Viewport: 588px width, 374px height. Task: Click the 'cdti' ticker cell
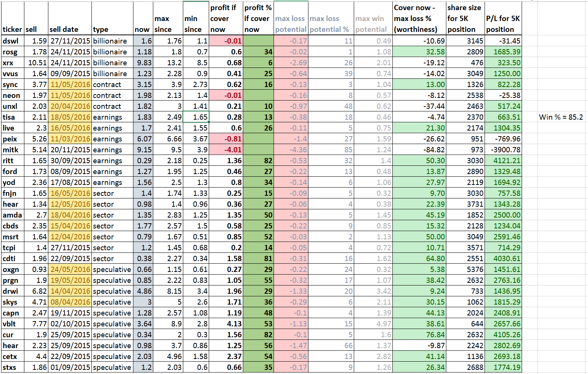point(13,258)
